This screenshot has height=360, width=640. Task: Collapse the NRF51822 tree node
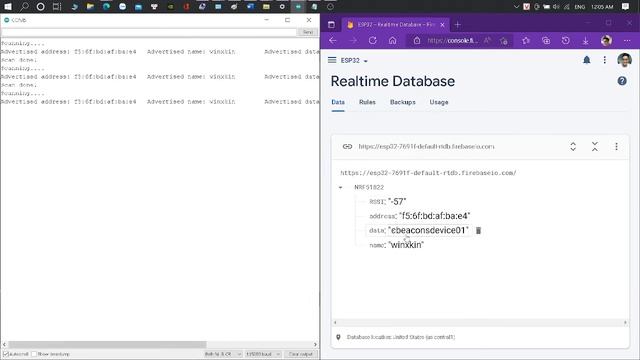pos(340,187)
